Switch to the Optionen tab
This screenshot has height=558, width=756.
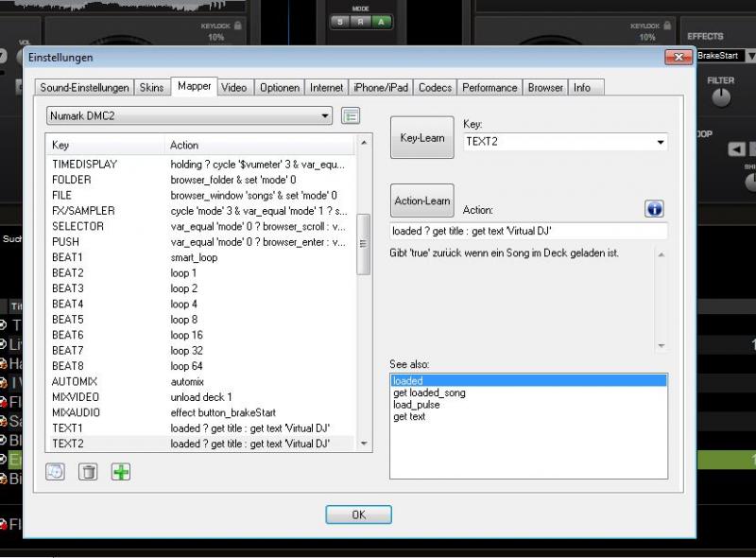coord(280,87)
